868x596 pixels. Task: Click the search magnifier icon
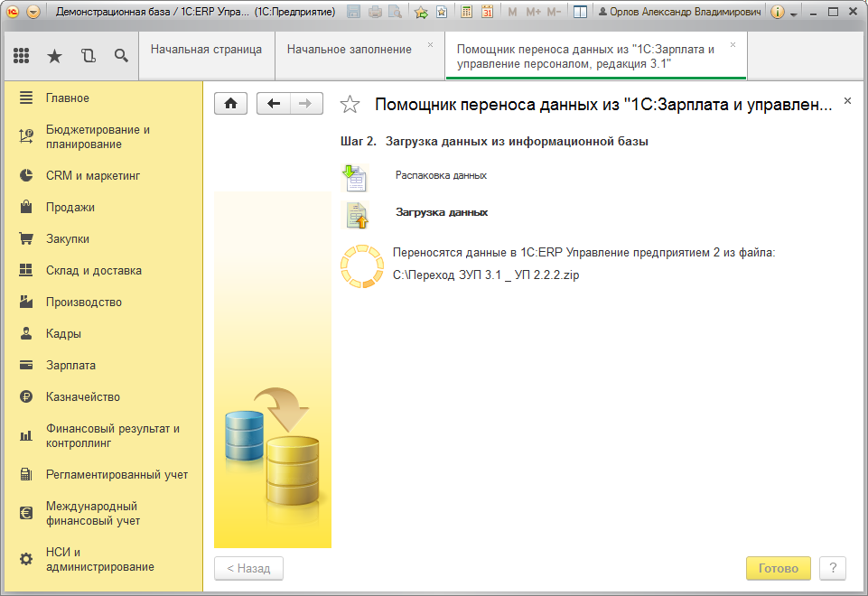[121, 56]
